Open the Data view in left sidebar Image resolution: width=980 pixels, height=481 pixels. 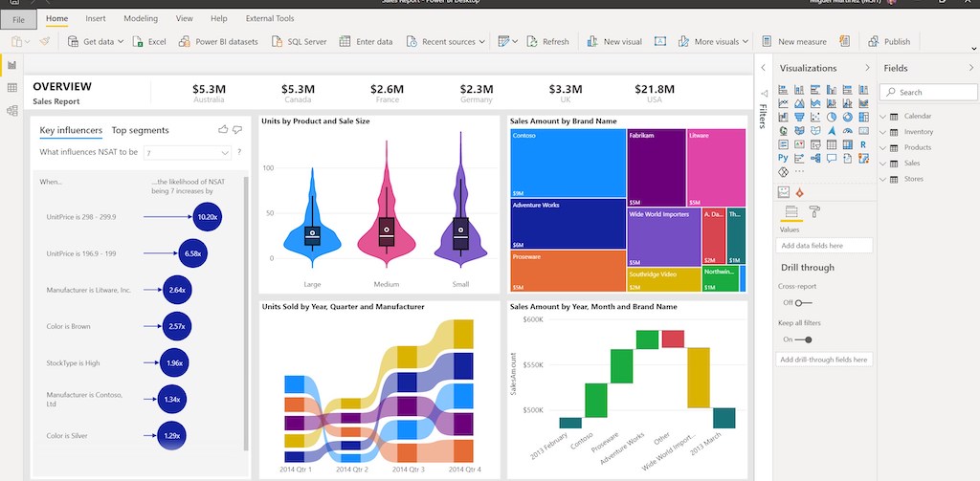[12, 88]
